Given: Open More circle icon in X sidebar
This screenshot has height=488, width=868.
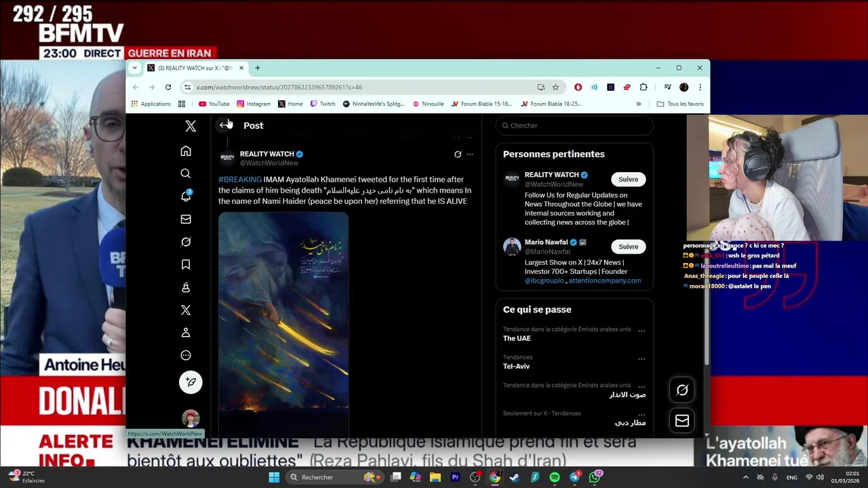Looking at the screenshot, I should tap(186, 355).
